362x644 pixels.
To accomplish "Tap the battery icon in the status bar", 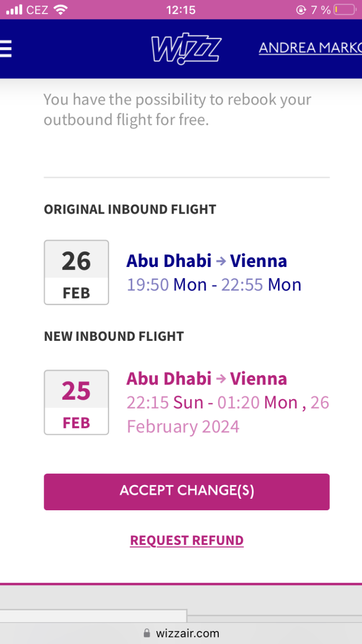I will [x=345, y=10].
